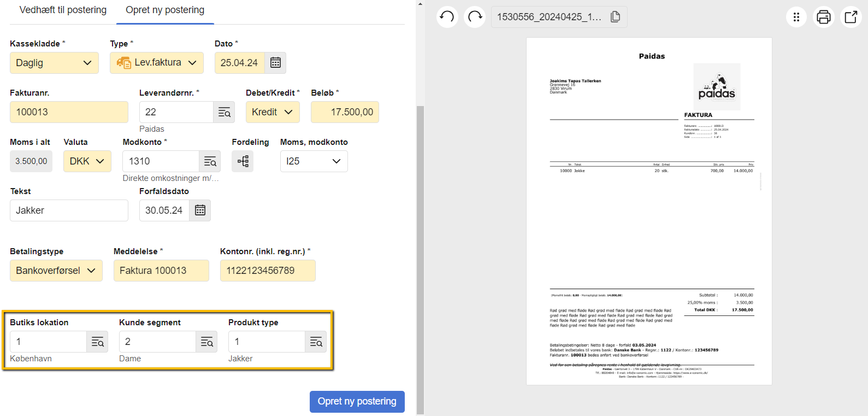Viewport: 868px width, 416px height.
Task: Open the Dato calendar picker
Action: coord(275,63)
